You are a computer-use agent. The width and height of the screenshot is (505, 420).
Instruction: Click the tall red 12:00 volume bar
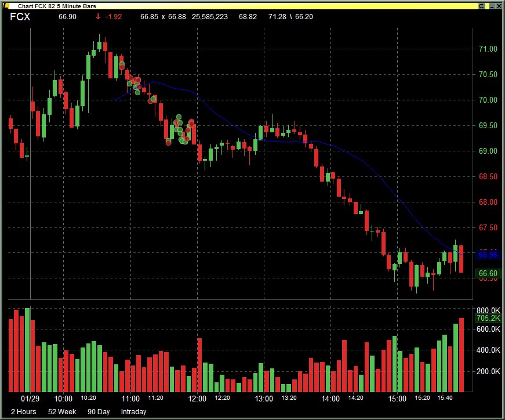click(199, 365)
